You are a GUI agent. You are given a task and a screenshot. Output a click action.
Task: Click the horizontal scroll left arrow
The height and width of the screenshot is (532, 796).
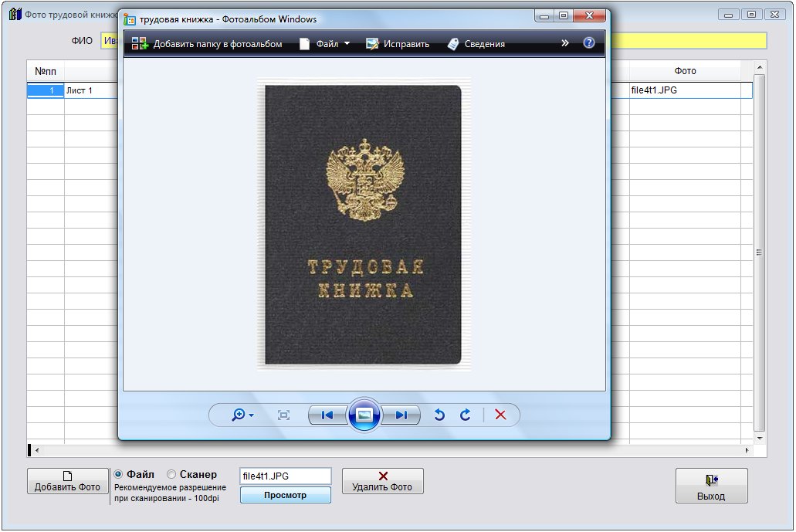click(x=36, y=450)
